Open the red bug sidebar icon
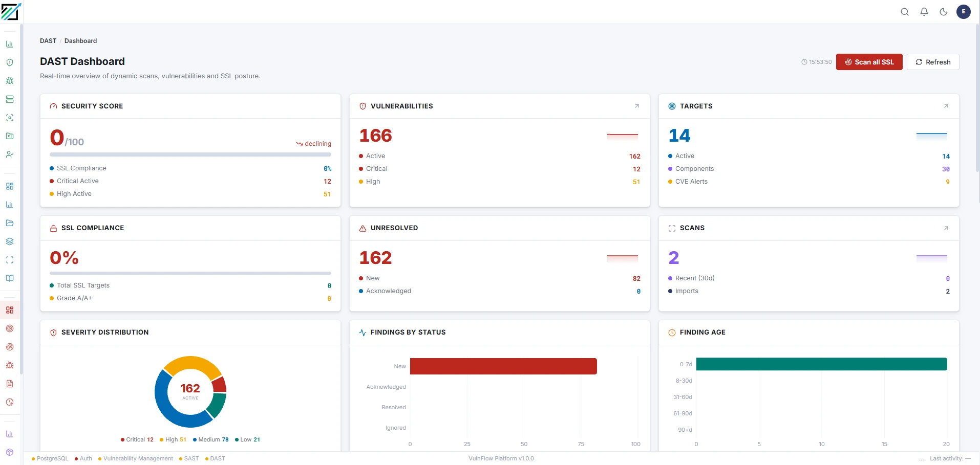 pyautogui.click(x=10, y=365)
